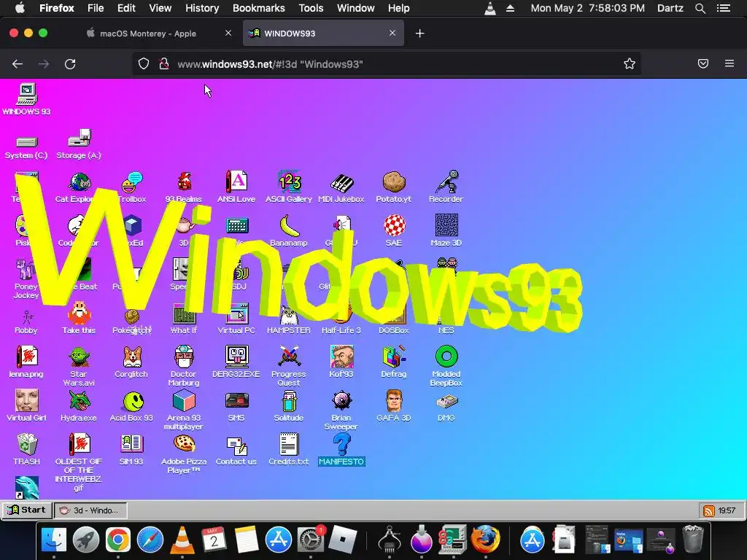The height and width of the screenshot is (560, 747).
Task: Click the 19:57 taskbar clock
Action: tap(727, 511)
